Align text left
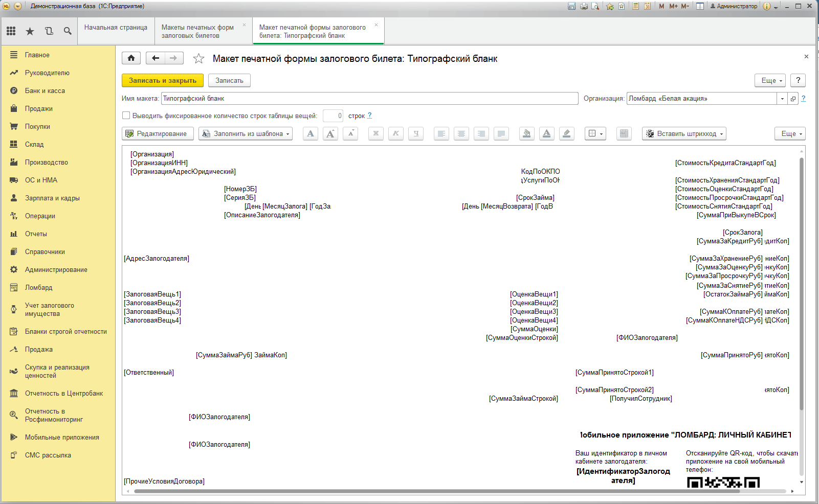Screen dimensions: 819x504 [441, 133]
